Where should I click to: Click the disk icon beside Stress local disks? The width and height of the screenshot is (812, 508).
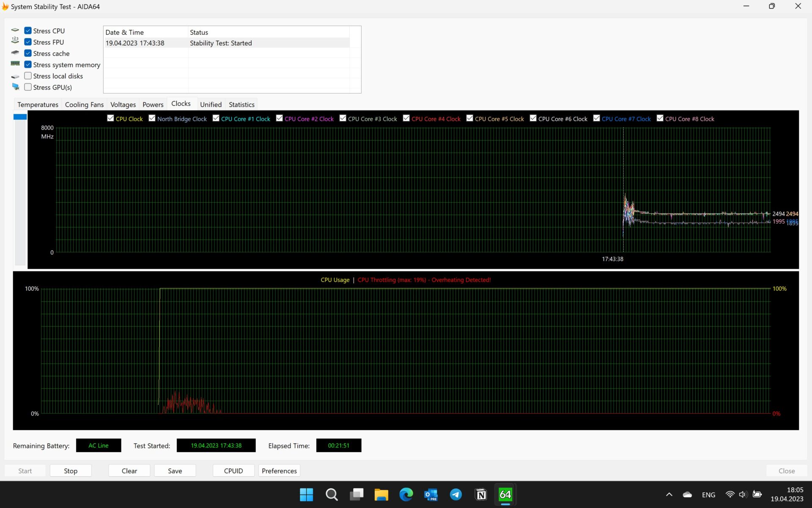15,77
